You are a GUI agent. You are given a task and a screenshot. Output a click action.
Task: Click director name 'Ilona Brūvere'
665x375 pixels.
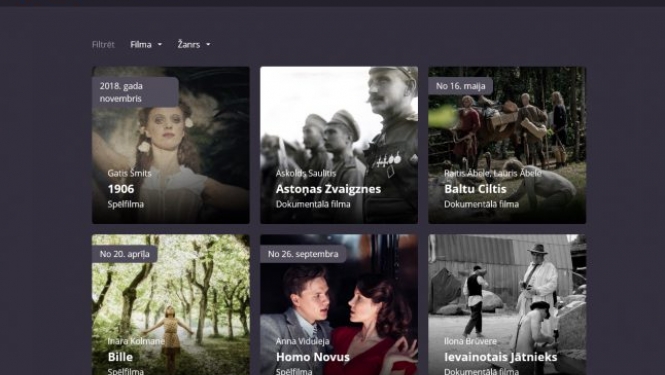470,341
